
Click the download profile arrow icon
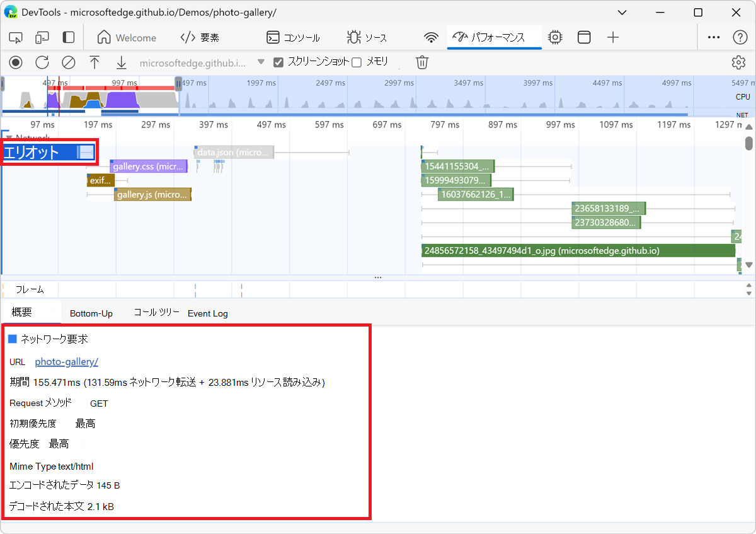tap(122, 62)
